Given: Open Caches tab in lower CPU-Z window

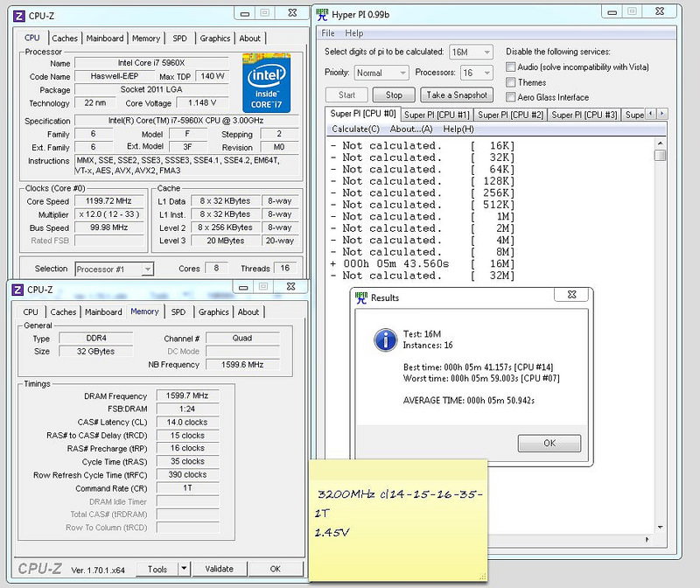Looking at the screenshot, I should (63, 312).
